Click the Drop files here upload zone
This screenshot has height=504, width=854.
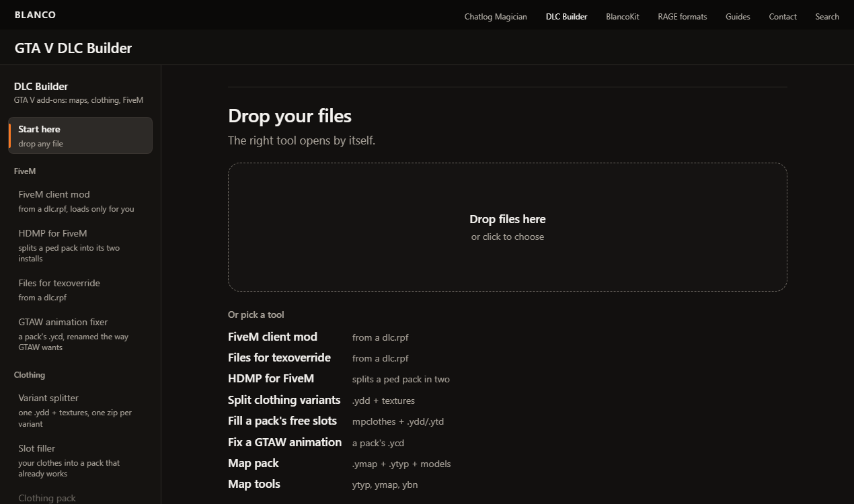pyautogui.click(x=508, y=227)
